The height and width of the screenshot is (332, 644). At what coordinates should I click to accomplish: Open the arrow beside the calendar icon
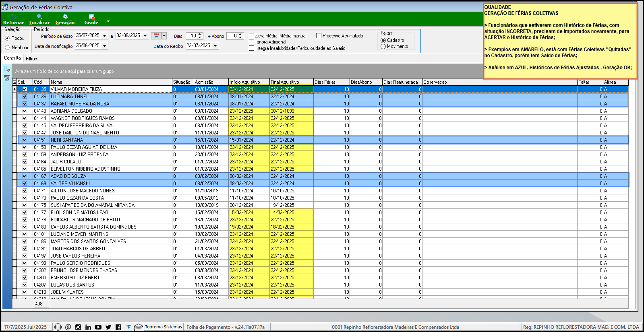coord(164,36)
